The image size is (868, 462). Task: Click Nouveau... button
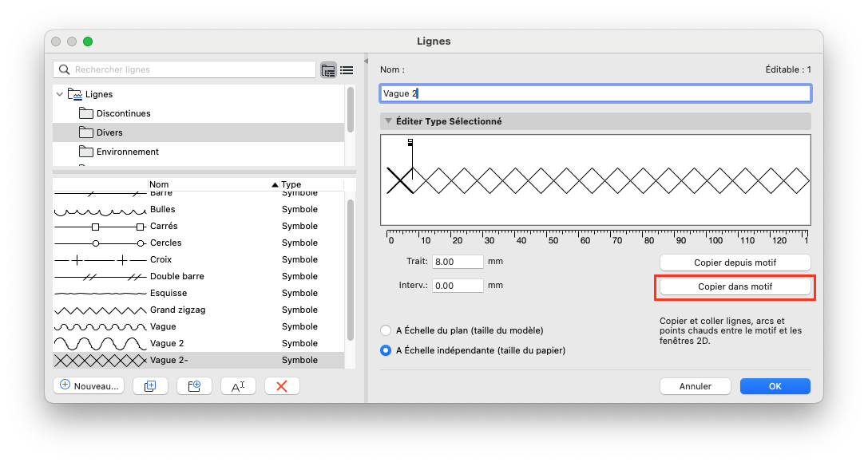point(89,386)
